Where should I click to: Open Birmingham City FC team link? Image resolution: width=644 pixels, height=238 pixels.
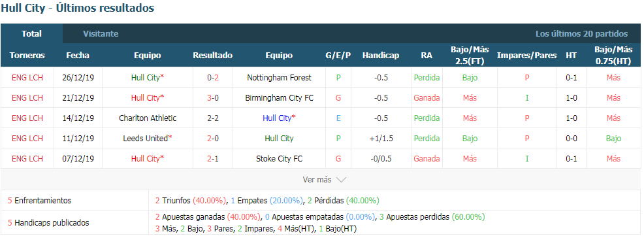pyautogui.click(x=280, y=98)
